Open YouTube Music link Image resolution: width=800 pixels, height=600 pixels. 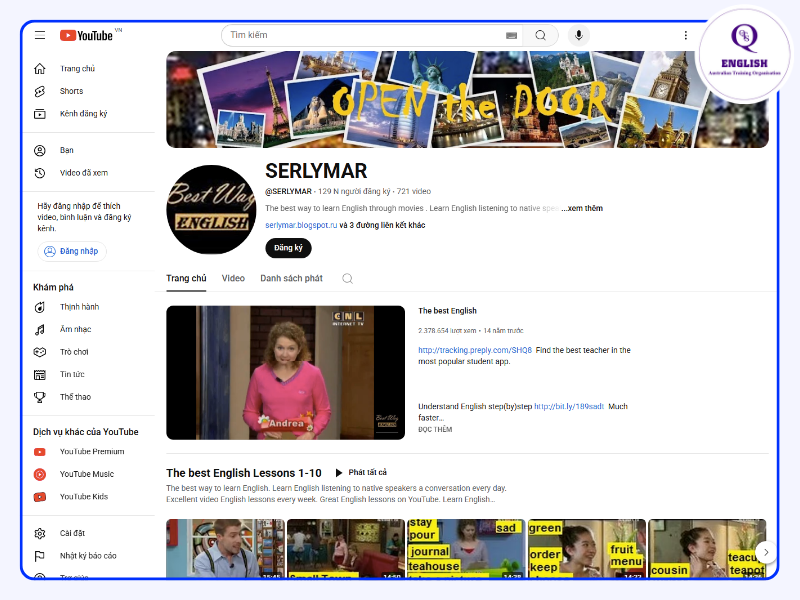[x=89, y=474]
